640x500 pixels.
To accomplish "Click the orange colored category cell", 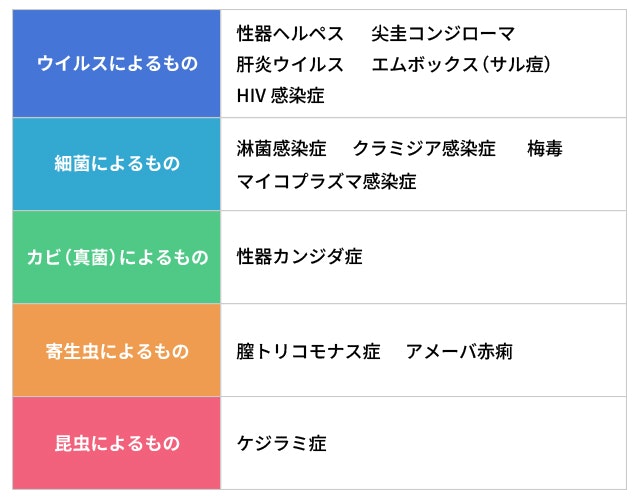I will 116,351.
